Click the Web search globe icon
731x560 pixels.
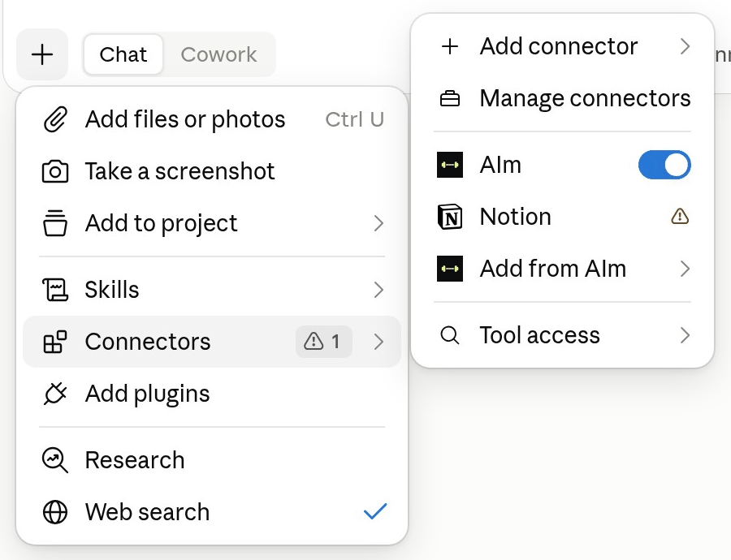pyautogui.click(x=55, y=512)
